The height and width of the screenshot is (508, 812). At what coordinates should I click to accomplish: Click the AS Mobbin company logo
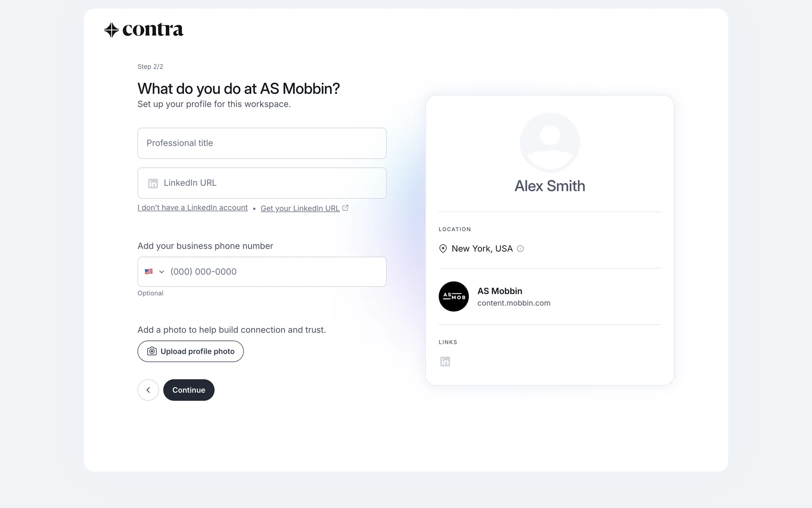point(454,297)
